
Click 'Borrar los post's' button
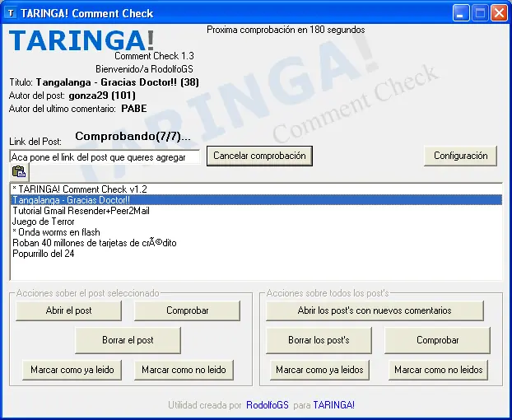(x=319, y=340)
